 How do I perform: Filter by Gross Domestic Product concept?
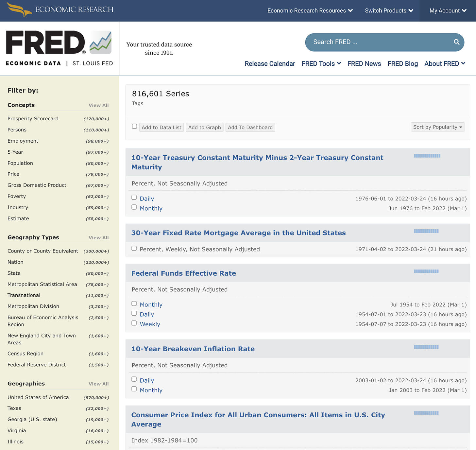(x=37, y=185)
